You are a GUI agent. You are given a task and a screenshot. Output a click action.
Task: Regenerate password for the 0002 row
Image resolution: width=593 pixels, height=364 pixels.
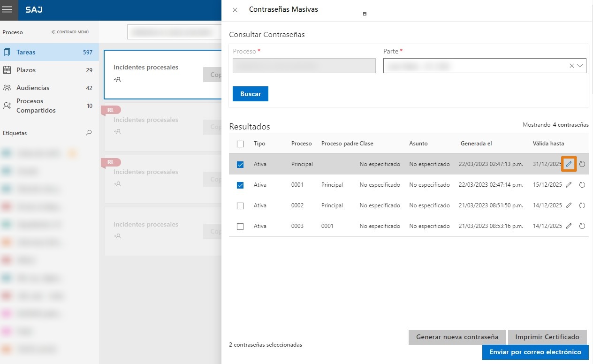[x=582, y=205]
